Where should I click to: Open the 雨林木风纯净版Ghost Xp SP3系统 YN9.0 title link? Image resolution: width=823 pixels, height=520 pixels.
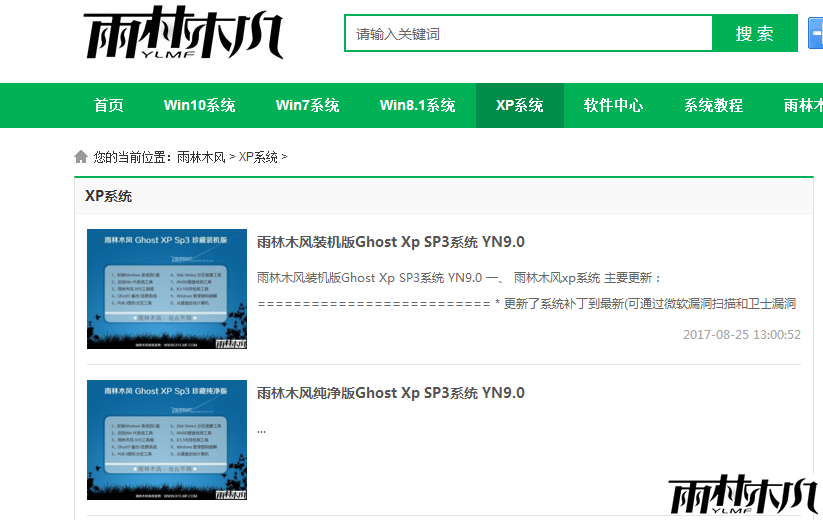(x=391, y=393)
